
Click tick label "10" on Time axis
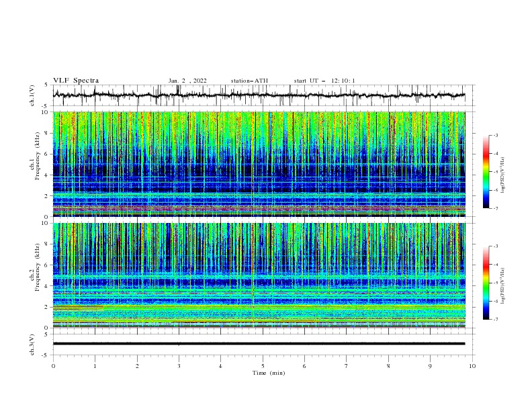tap(472, 366)
